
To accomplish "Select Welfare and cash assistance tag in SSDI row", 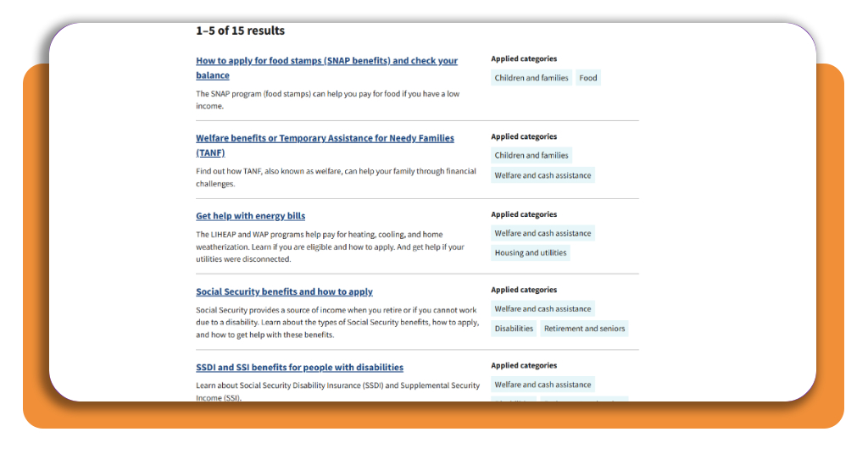I will pos(542,385).
